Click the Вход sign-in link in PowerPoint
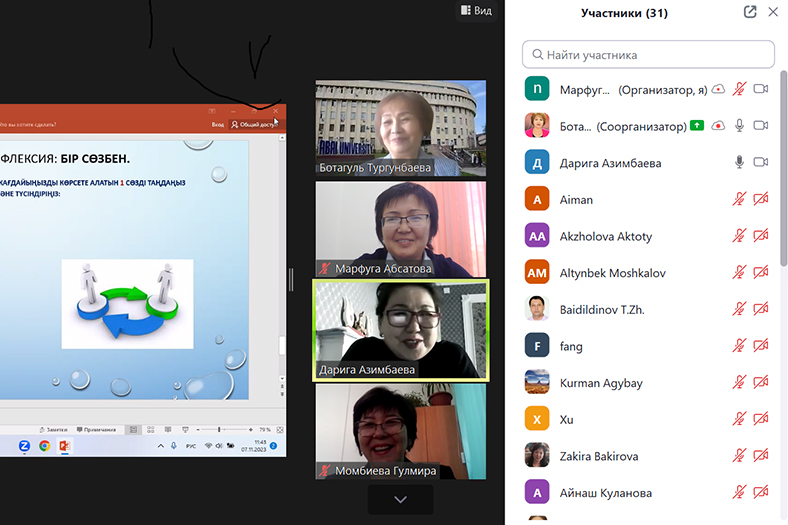788x525 pixels. tap(217, 125)
